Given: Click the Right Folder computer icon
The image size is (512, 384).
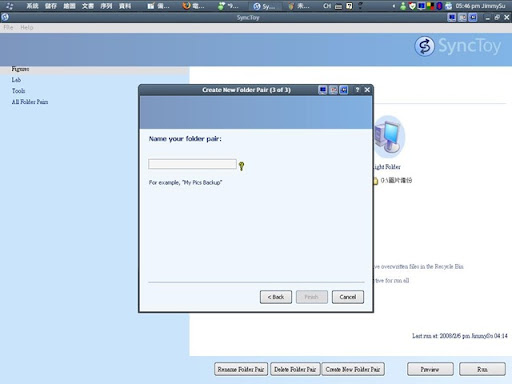Looking at the screenshot, I should [x=389, y=137].
